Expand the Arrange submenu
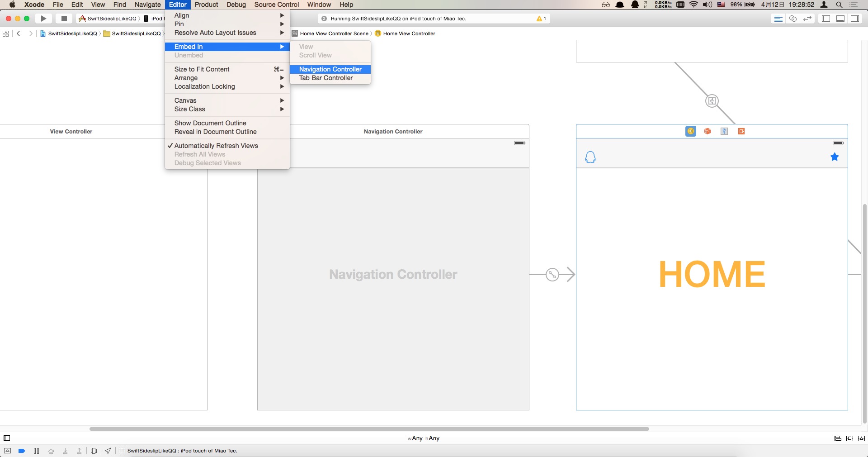Viewport: 868px width, 457px height. [227, 78]
